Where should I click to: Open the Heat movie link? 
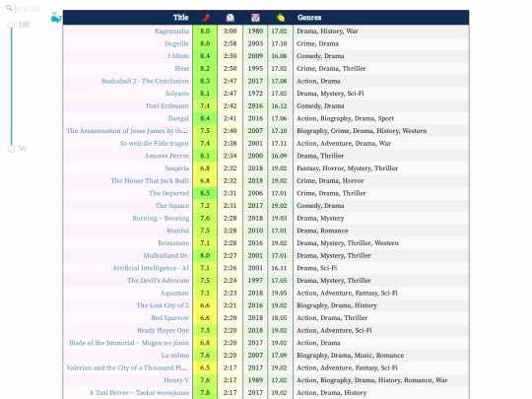pyautogui.click(x=182, y=69)
